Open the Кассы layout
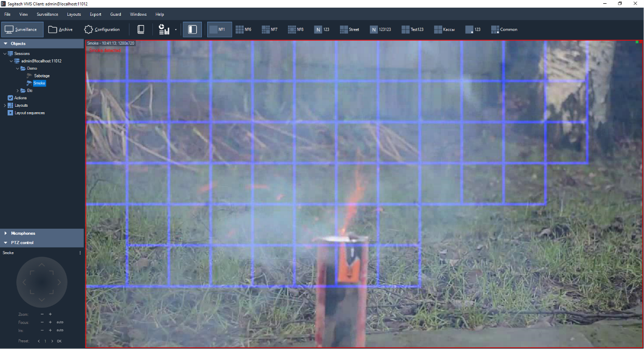Viewport: 644px width, 349px height. pos(444,29)
